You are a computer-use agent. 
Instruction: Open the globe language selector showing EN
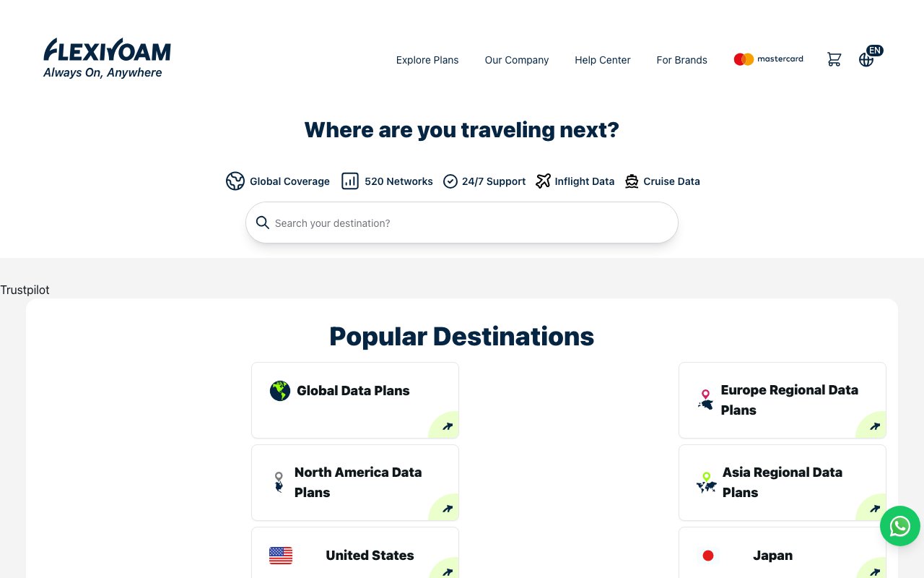[870, 57]
